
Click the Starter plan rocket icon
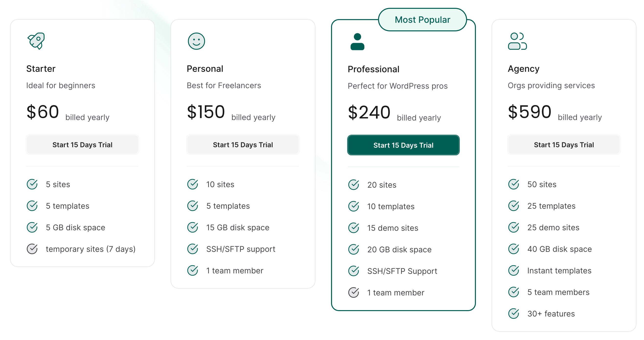36,41
